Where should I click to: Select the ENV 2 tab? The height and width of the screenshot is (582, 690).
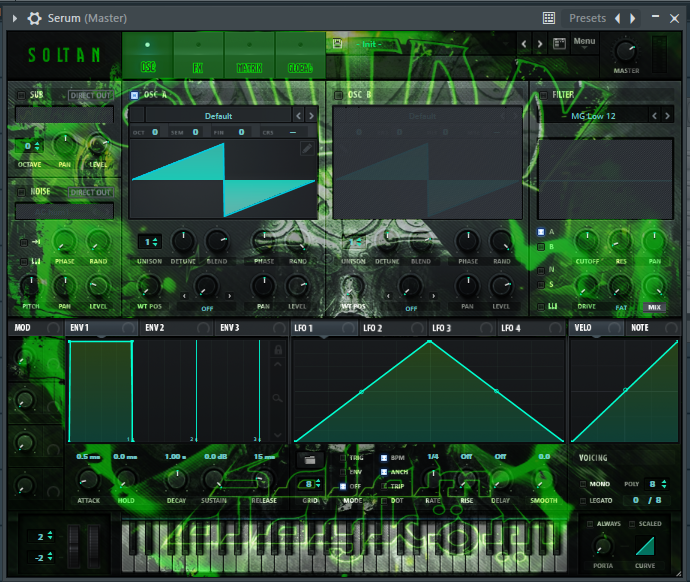coord(177,328)
